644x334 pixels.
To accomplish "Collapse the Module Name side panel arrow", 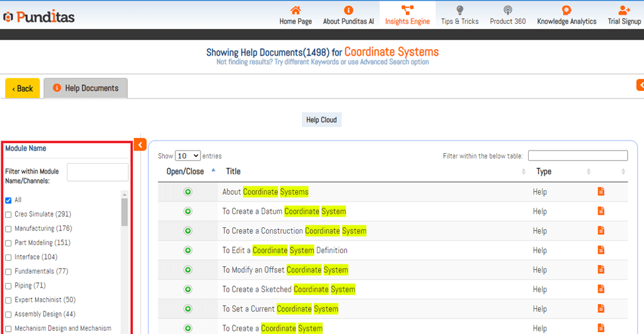I will (140, 144).
